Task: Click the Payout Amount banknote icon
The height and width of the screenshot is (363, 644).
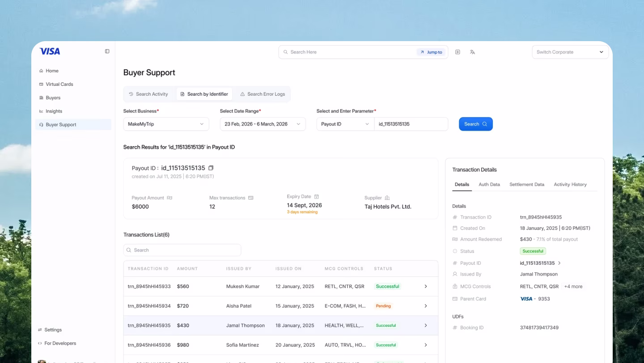Action: (x=169, y=198)
